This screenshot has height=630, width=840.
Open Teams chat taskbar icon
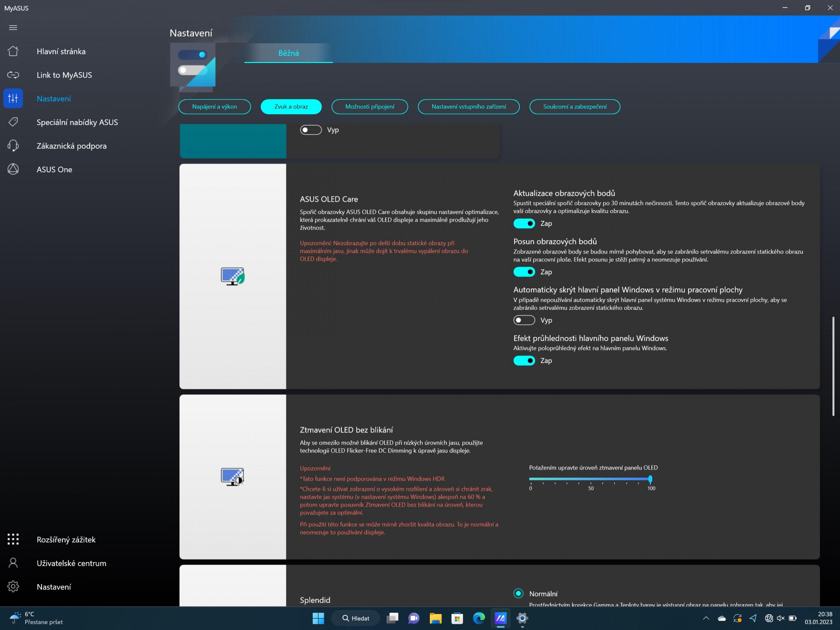pos(414,618)
